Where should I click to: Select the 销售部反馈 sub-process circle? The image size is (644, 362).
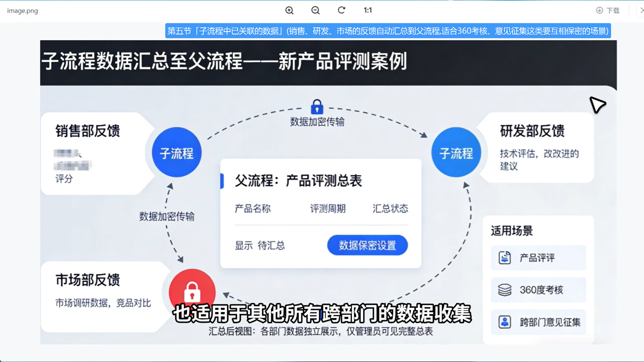pyautogui.click(x=177, y=152)
